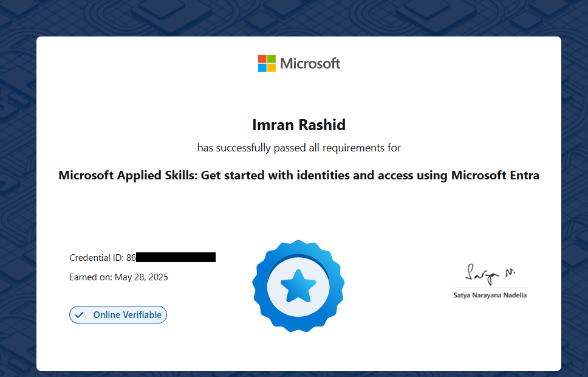Click "has successfully passed all requirements for" text

tap(299, 148)
